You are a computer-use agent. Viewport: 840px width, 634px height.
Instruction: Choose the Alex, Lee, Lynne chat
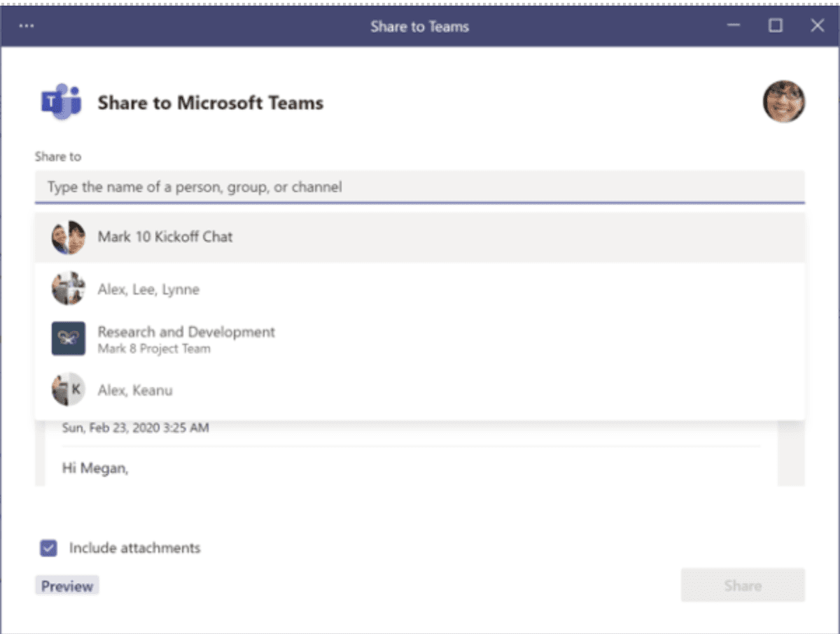[420, 288]
